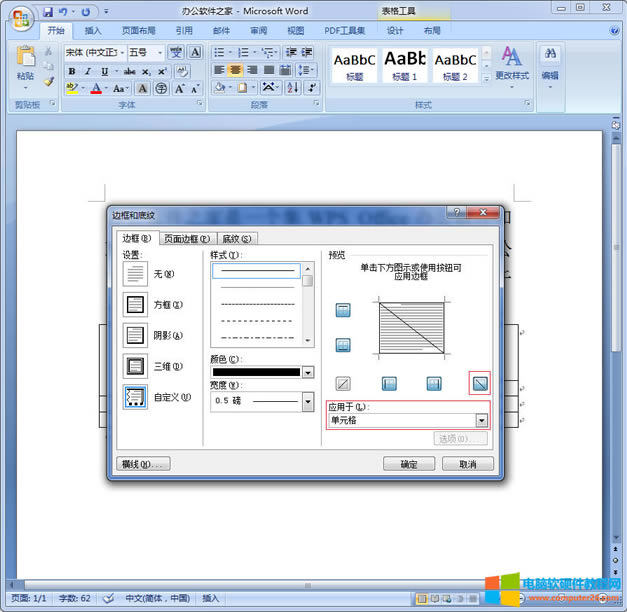Open the 颜色 (Color) dropdown arrow
The height and width of the screenshot is (612, 627).
[x=308, y=373]
